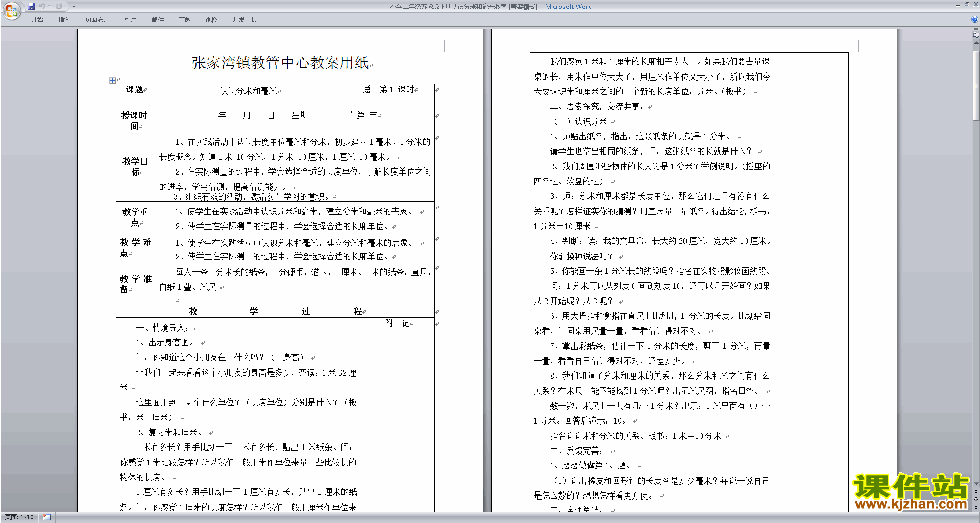
Task: Open the 邮件 ribbon tab
Action: pyautogui.click(x=158, y=20)
